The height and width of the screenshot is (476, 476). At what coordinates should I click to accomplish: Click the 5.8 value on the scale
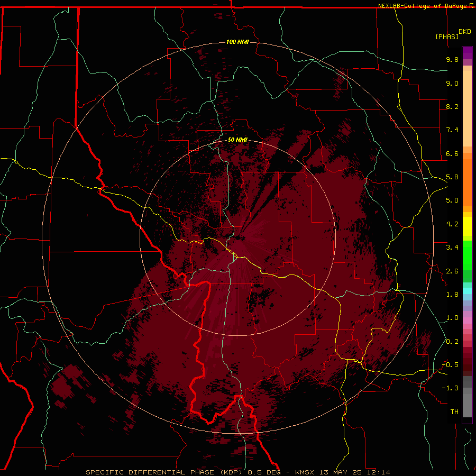(x=452, y=177)
